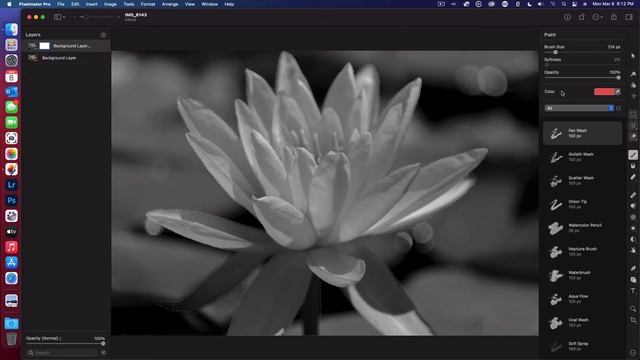Screen dimensions: 640x360
Task: Open the Insert menu
Action: (x=91, y=4)
